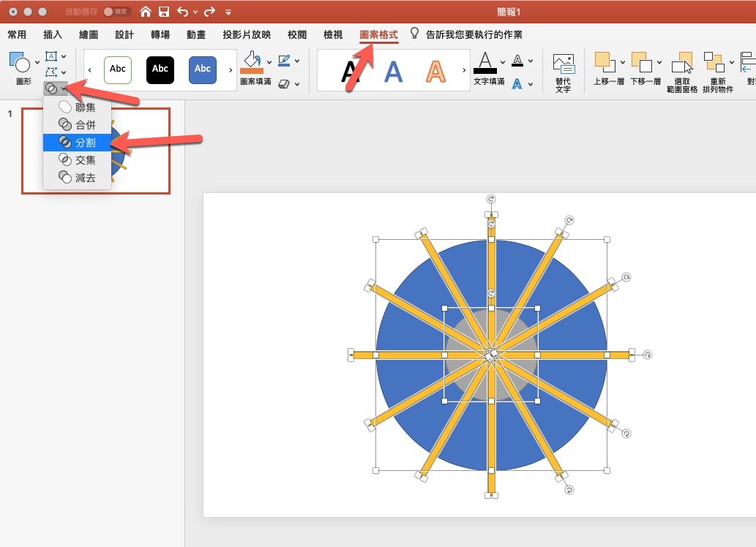
Task: Select 減去 in the merge shapes menu
Action: tap(85, 178)
